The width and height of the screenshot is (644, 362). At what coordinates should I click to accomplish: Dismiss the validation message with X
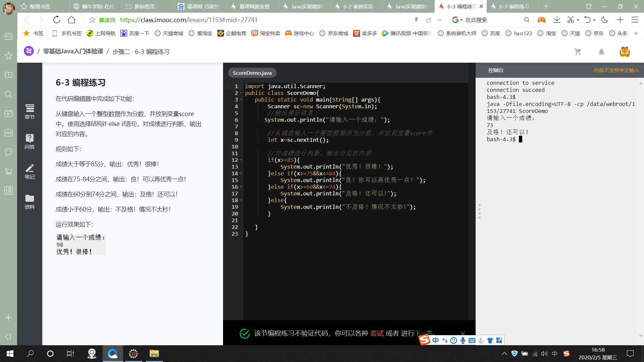click(x=463, y=333)
